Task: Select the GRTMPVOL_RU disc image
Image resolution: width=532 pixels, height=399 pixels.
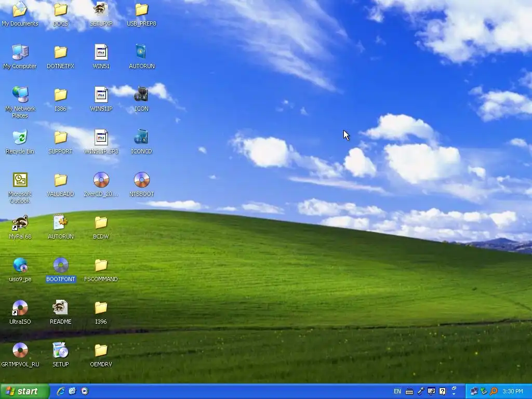Action: [x=20, y=355]
